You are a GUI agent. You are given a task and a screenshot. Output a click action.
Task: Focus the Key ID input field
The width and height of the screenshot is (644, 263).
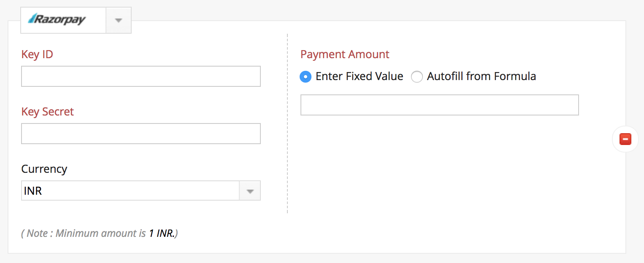pos(141,76)
